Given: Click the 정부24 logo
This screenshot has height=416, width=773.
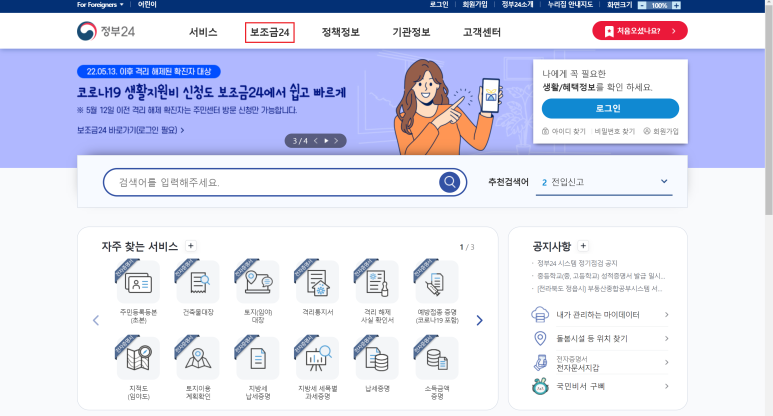Looking at the screenshot, I should 106,32.
